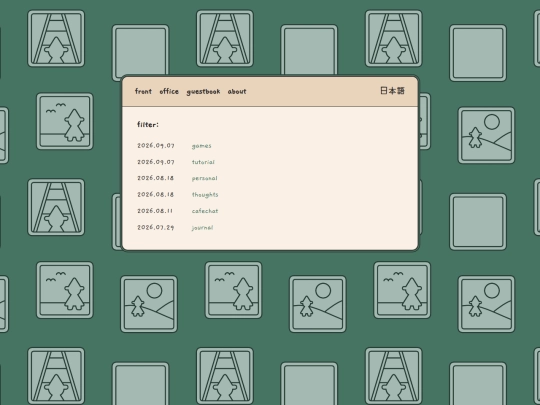540x405 pixels.
Task: Click the date next to tutorial
Action: click(x=156, y=162)
